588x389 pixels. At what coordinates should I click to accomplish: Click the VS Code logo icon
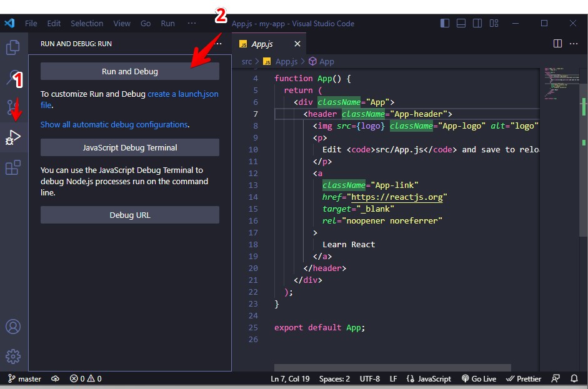point(9,23)
